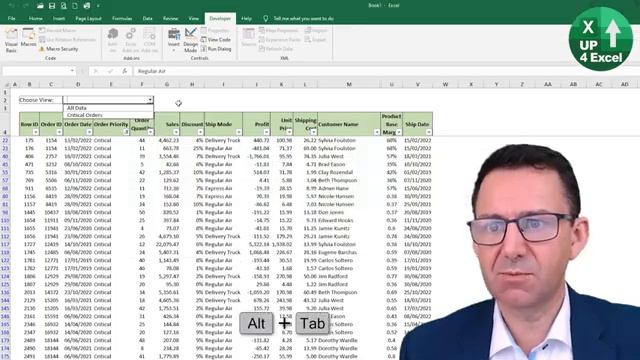640x360 pixels.
Task: Open XML Source pane
Action: (249, 38)
